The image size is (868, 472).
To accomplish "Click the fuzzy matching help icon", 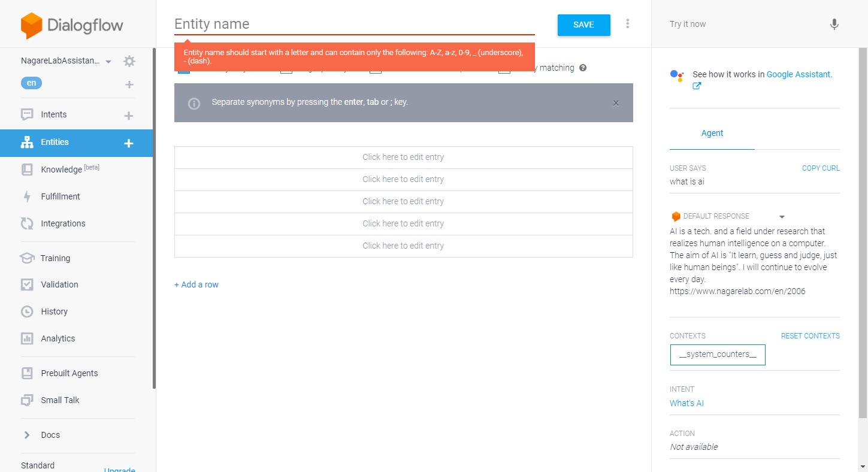I will [x=583, y=68].
